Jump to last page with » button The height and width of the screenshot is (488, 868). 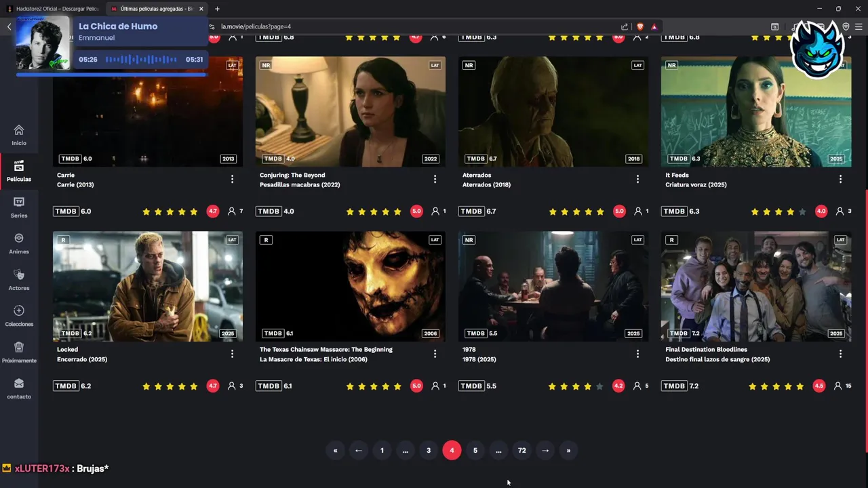[x=568, y=450]
